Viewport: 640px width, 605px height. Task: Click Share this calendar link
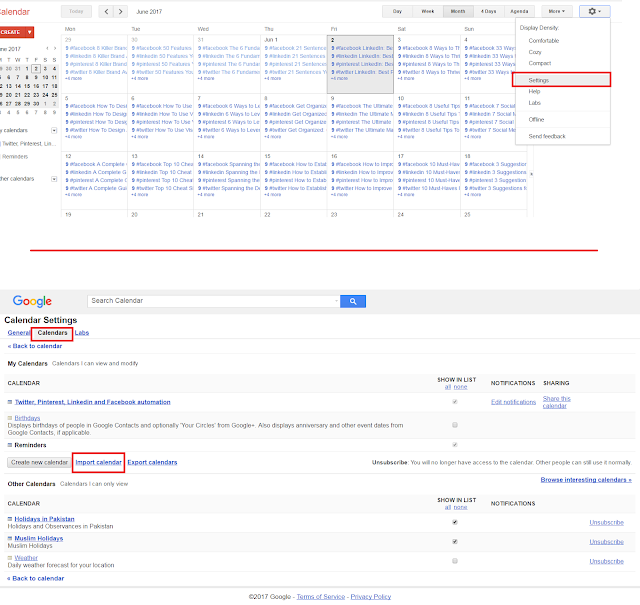tap(556, 402)
